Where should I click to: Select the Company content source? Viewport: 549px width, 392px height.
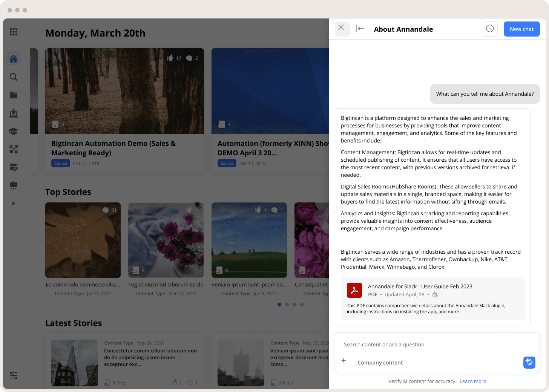380,363
